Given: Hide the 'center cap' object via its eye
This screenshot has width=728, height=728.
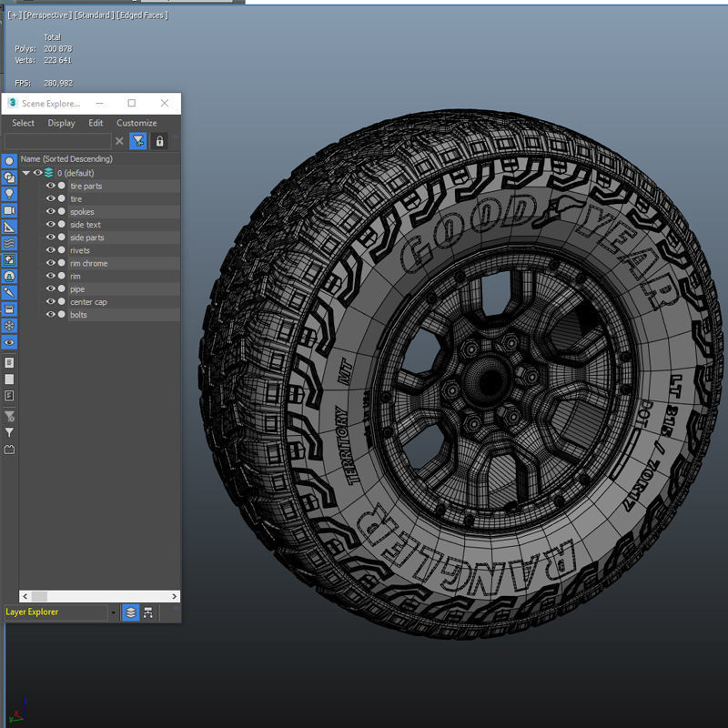Looking at the screenshot, I should (x=50, y=302).
